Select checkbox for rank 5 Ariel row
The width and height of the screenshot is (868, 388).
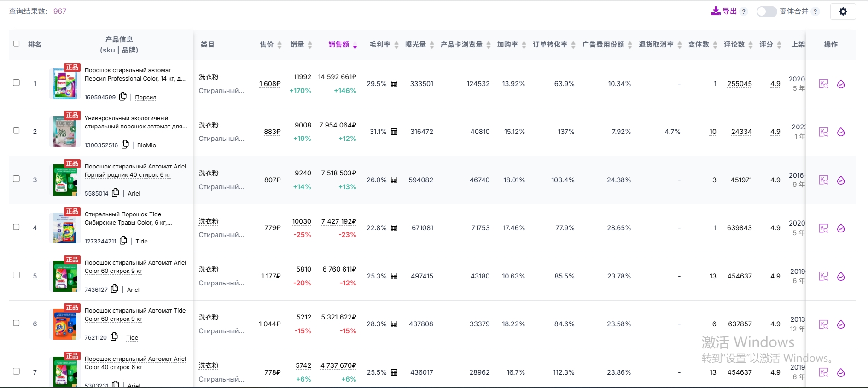click(16, 275)
